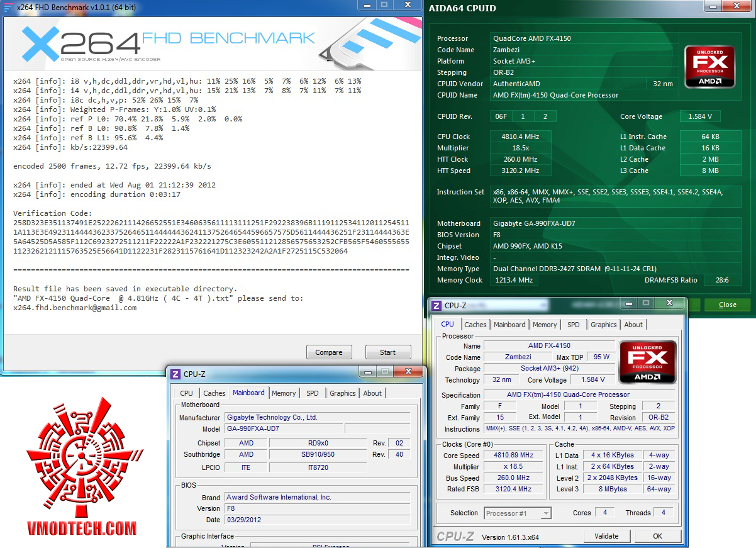
Task: Click the Close button in AIDA64 CPUID
Action: tap(728, 305)
